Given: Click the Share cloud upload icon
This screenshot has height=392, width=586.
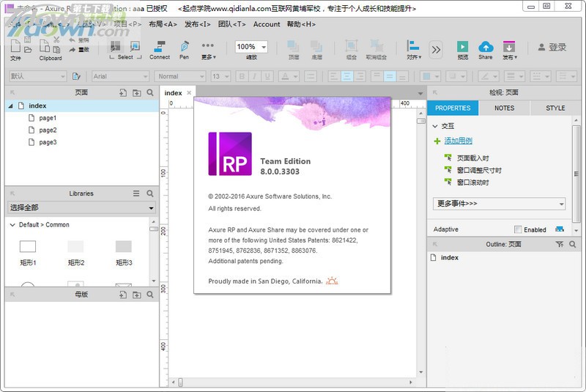Looking at the screenshot, I should point(485,48).
